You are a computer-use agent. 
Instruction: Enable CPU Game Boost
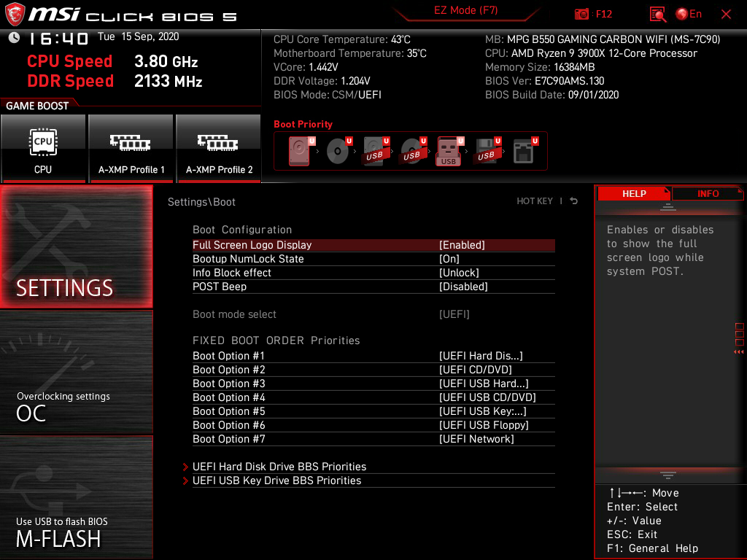[x=43, y=148]
